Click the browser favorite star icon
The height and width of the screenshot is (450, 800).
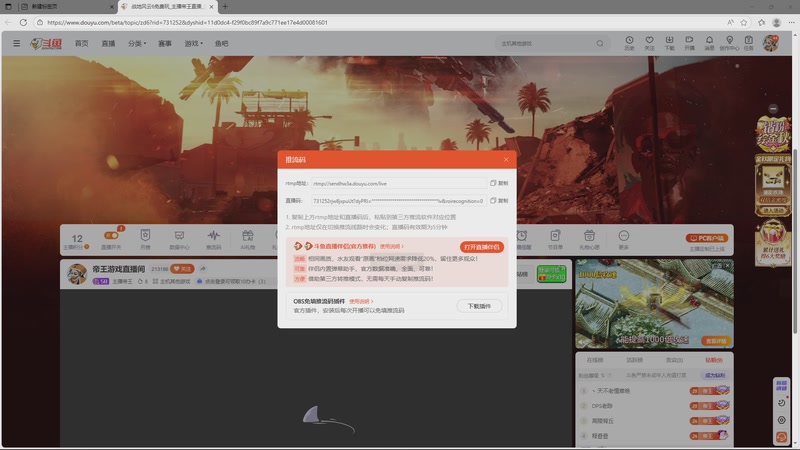click(x=744, y=22)
